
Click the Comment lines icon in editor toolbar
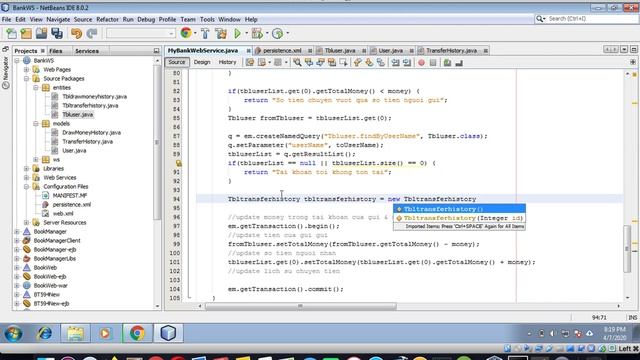coord(447,62)
